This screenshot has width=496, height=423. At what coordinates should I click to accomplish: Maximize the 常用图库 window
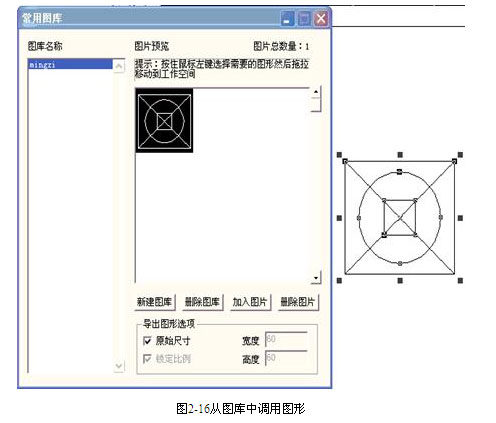click(x=304, y=18)
